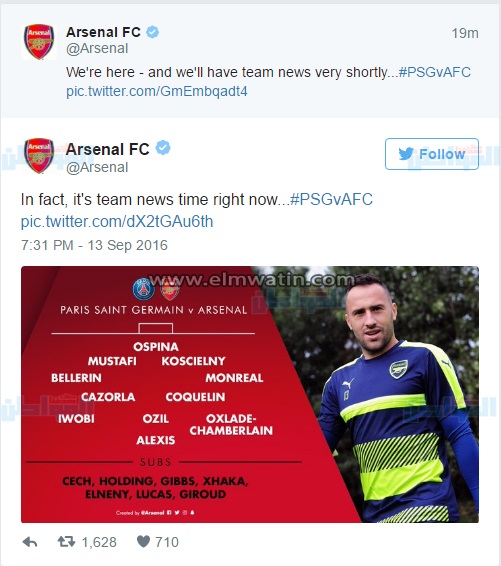The width and height of the screenshot is (501, 566).
Task: Click the verified badge in main tweet header
Action: (x=163, y=148)
